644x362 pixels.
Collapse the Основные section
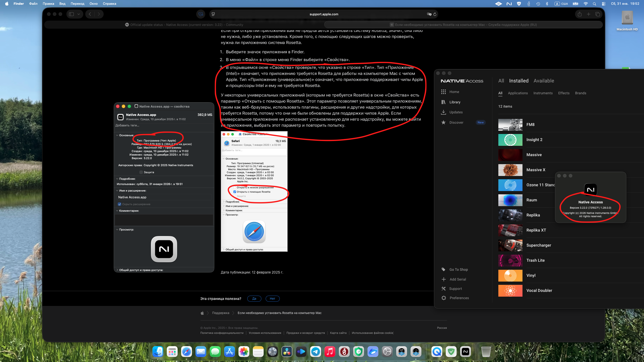117,135
